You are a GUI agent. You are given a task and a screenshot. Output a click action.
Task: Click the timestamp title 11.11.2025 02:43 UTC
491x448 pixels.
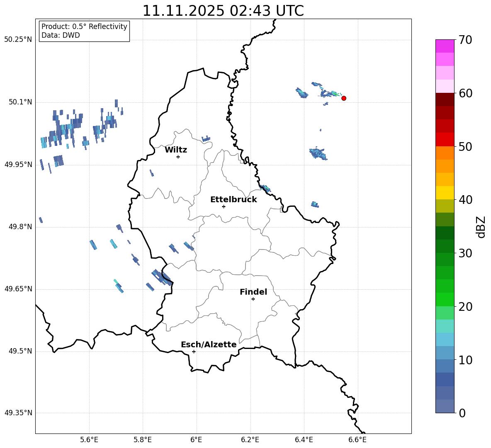coord(223,11)
